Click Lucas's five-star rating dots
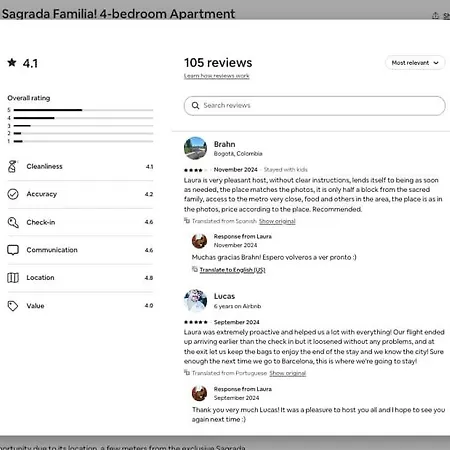 [x=196, y=322]
